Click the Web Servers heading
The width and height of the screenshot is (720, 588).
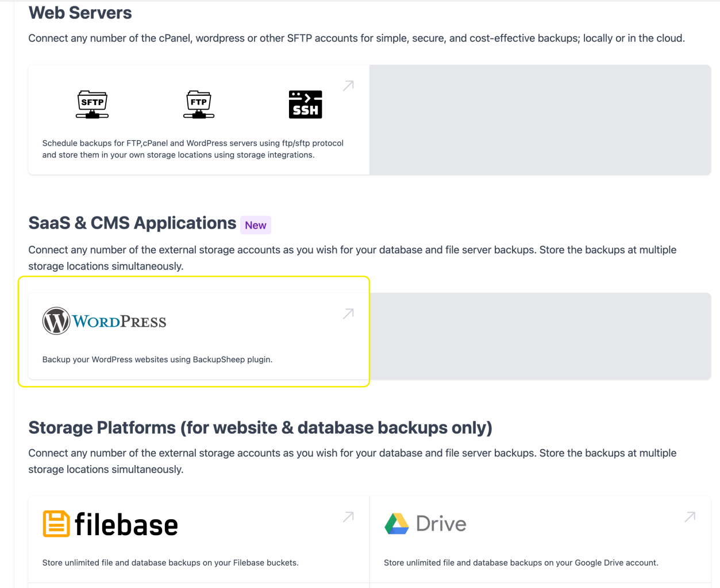(x=80, y=13)
